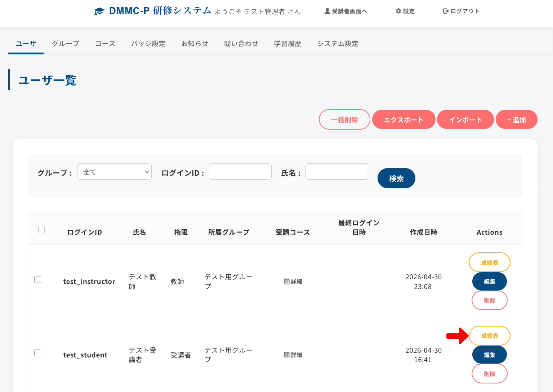Check the test_student row checkbox
Viewport: 553px width, 392px height.
click(x=38, y=353)
